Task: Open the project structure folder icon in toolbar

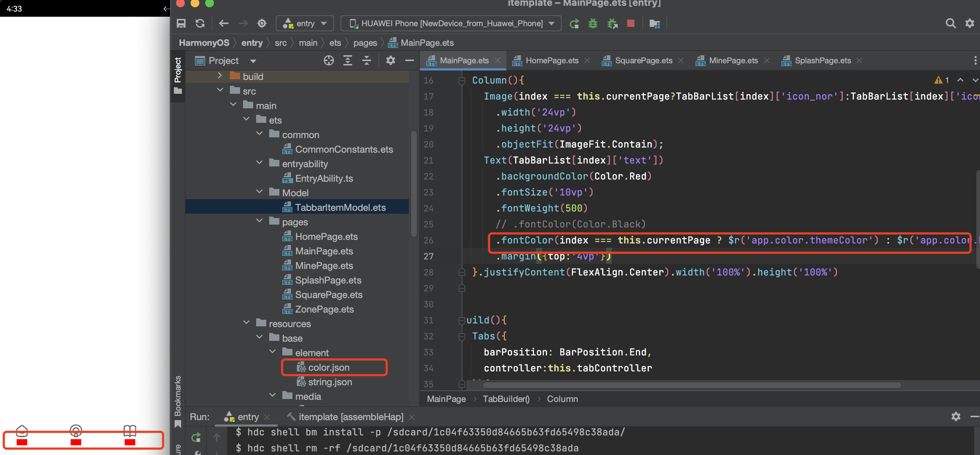Action: click(x=654, y=24)
